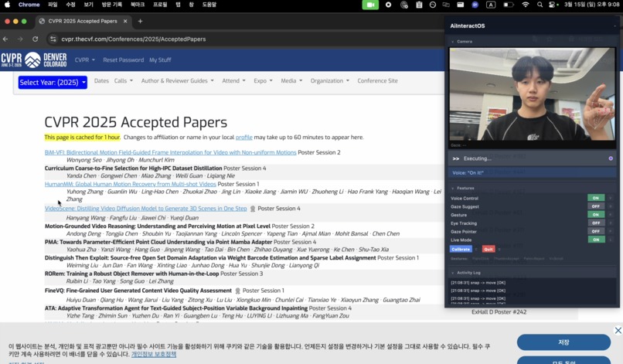Dismiss cookie banner with X icon
This screenshot has height=364, width=623.
618,330
